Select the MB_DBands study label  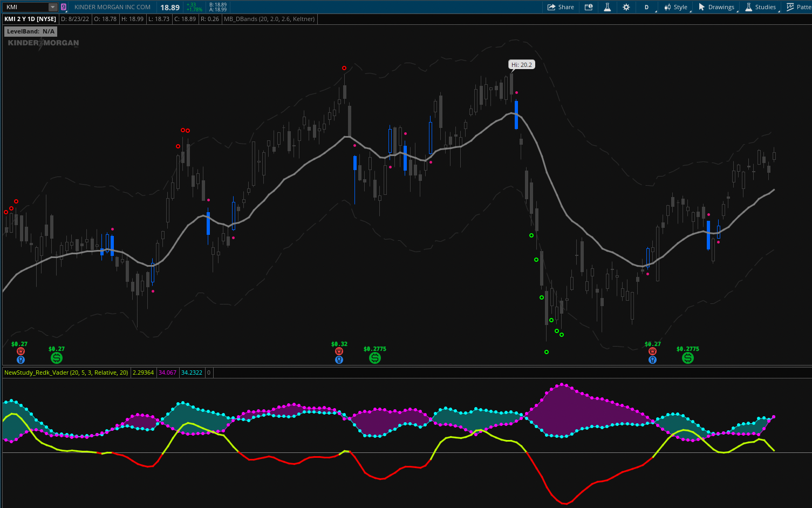click(269, 19)
